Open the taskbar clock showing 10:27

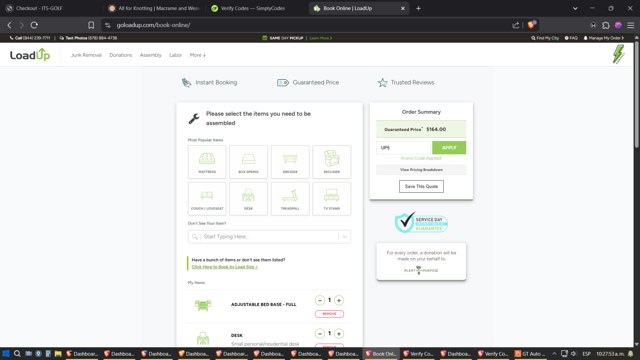610,353
